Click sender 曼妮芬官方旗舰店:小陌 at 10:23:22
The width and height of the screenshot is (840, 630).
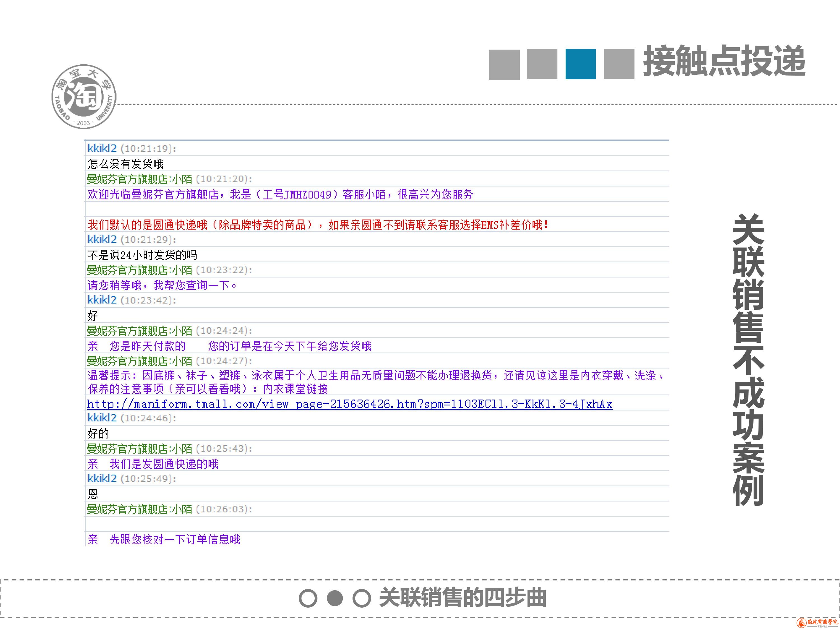pos(139,270)
